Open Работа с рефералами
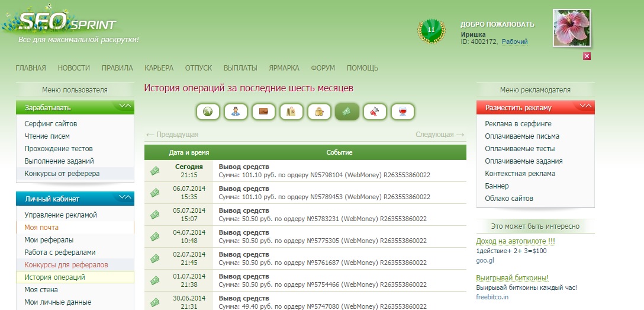 pos(60,252)
